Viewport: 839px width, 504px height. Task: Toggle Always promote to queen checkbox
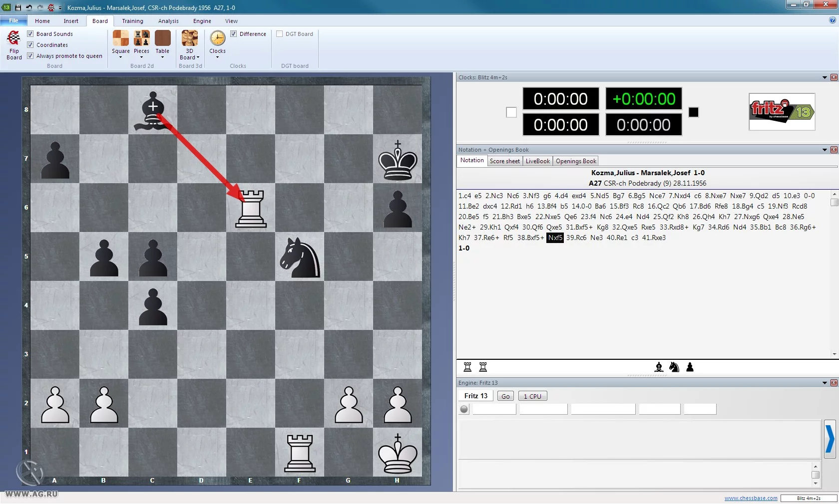(x=30, y=56)
